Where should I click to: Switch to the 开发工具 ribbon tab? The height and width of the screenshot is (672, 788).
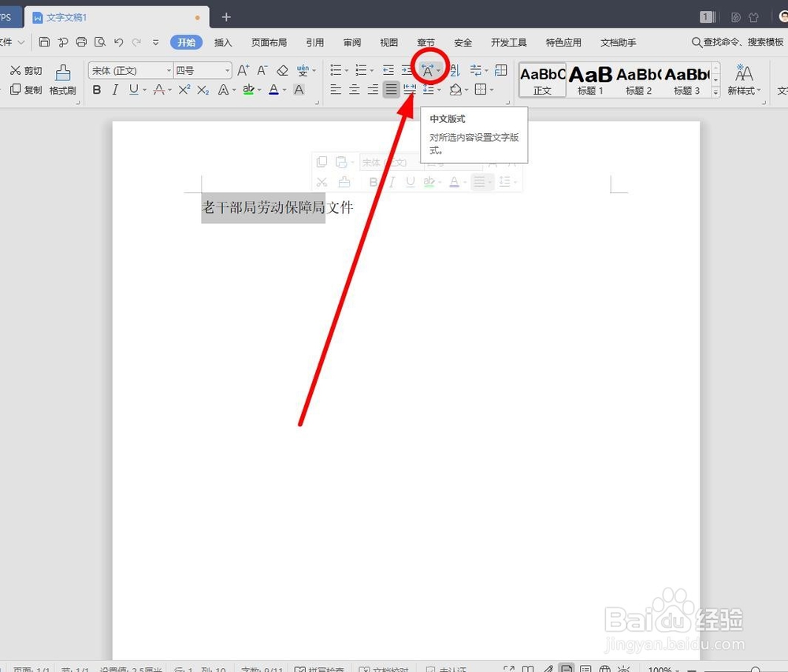508,43
